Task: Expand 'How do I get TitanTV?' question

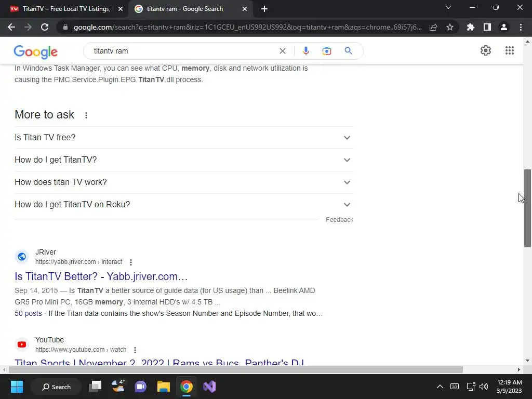Action: point(183,160)
